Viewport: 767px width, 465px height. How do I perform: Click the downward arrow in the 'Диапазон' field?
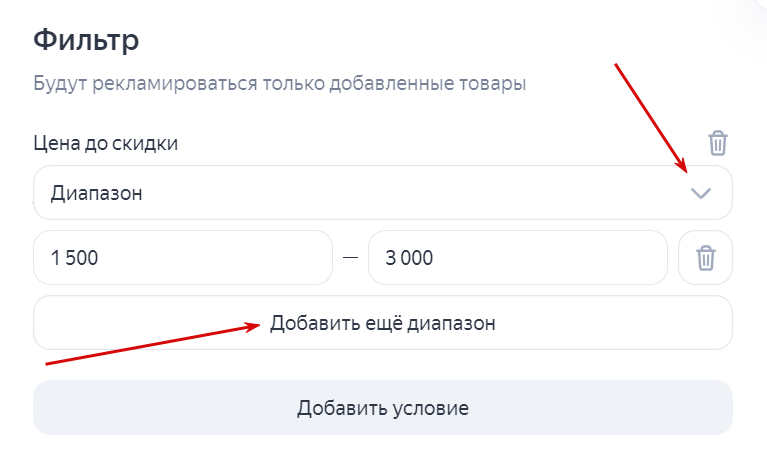coord(700,193)
